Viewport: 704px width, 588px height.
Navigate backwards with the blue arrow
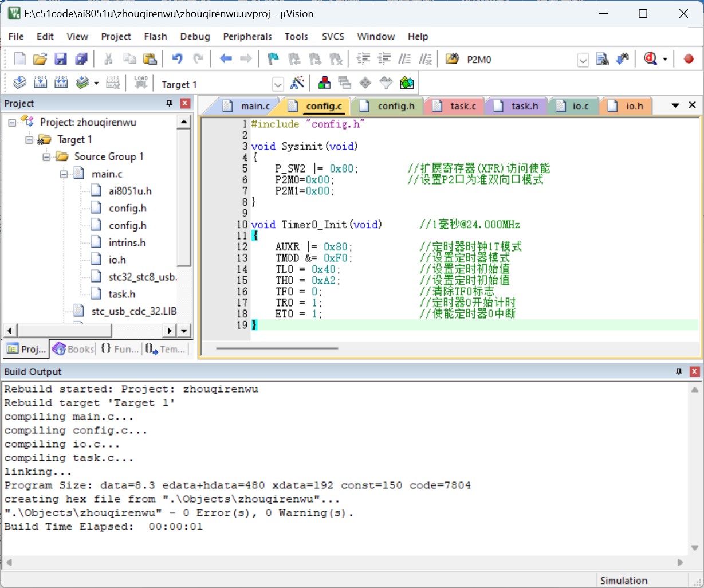(226, 59)
